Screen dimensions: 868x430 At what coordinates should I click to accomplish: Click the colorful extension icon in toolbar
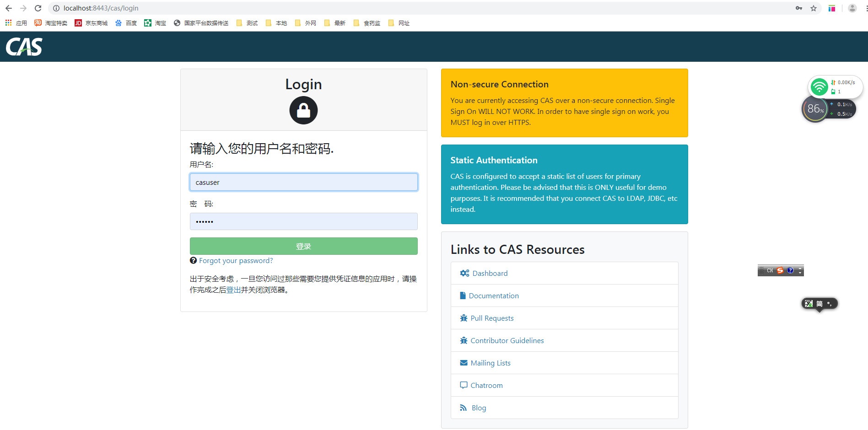coord(832,8)
